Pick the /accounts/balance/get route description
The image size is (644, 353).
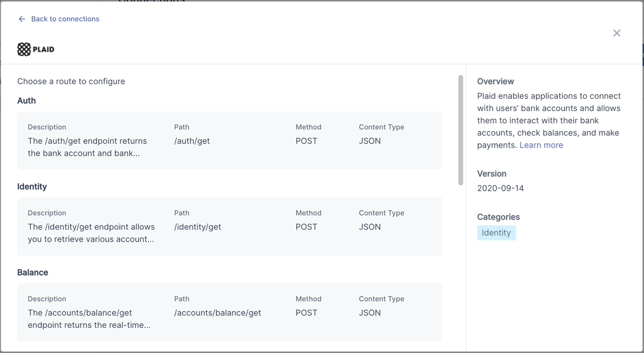[89, 319]
